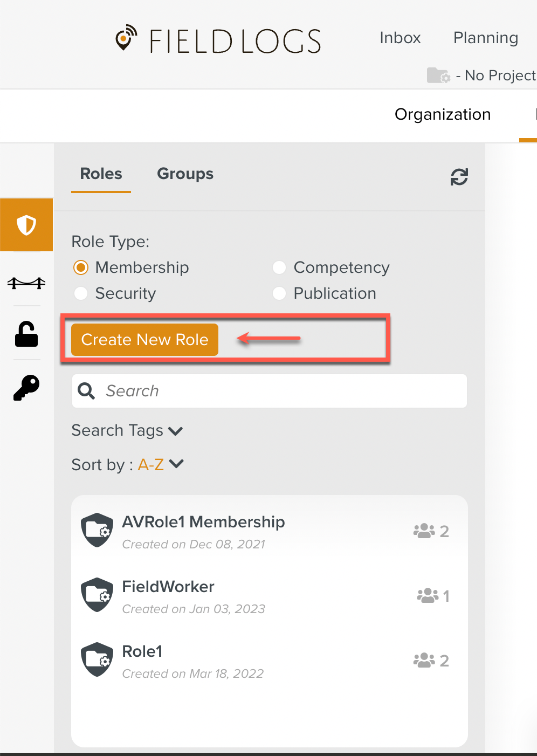This screenshot has width=537, height=756.
Task: Select the Security role type
Action: [x=81, y=293]
